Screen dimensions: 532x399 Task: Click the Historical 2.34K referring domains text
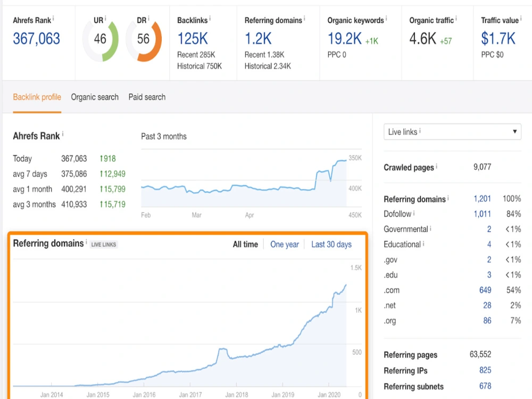pyautogui.click(x=268, y=66)
